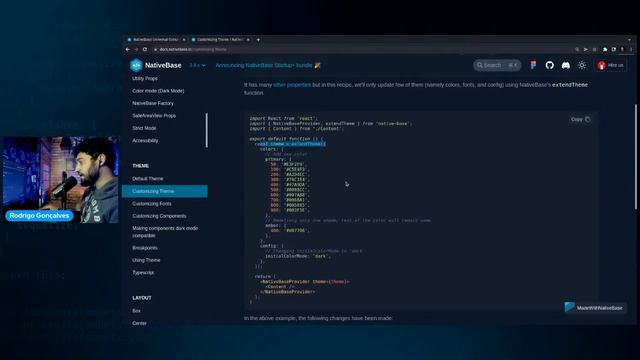
Task: Click the NativeBase logo icon
Action: point(136,65)
